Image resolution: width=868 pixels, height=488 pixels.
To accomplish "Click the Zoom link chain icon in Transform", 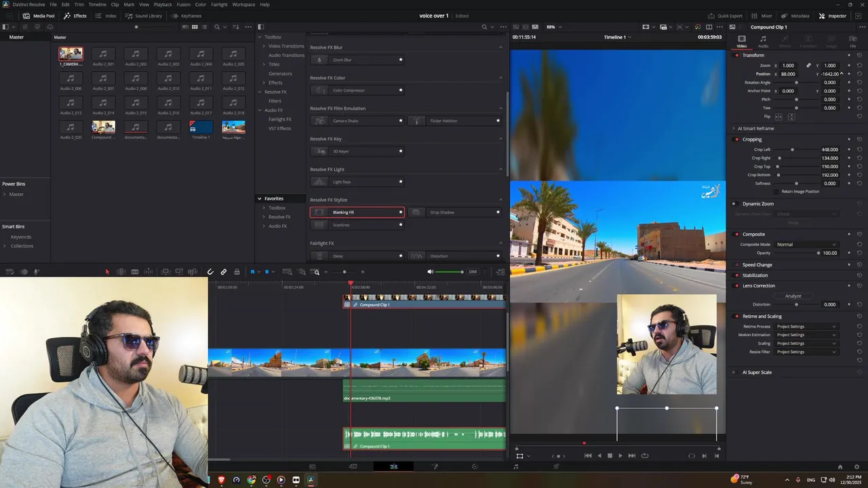I will click(x=808, y=66).
